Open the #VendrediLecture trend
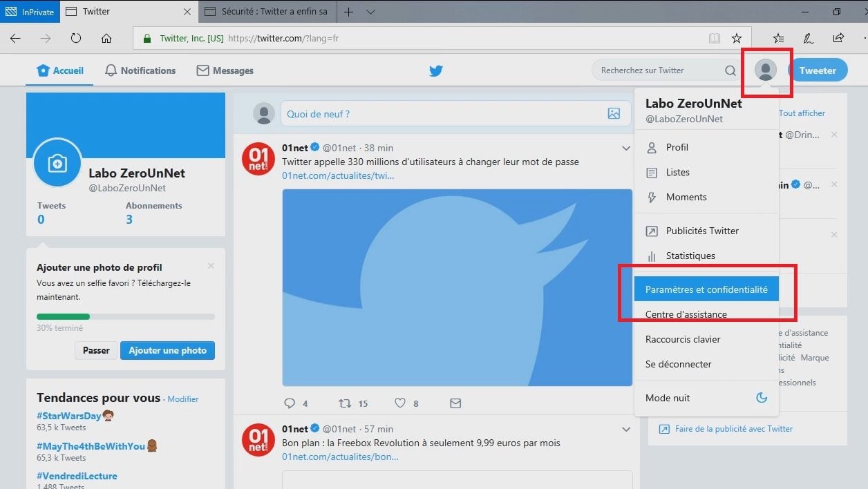Viewport: 868px width, 489px height. pos(77,476)
